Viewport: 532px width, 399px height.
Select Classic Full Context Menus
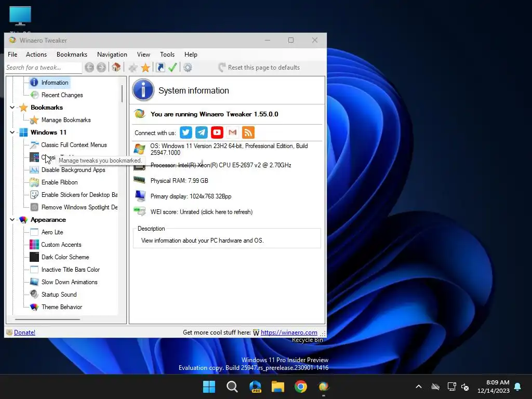coord(74,145)
